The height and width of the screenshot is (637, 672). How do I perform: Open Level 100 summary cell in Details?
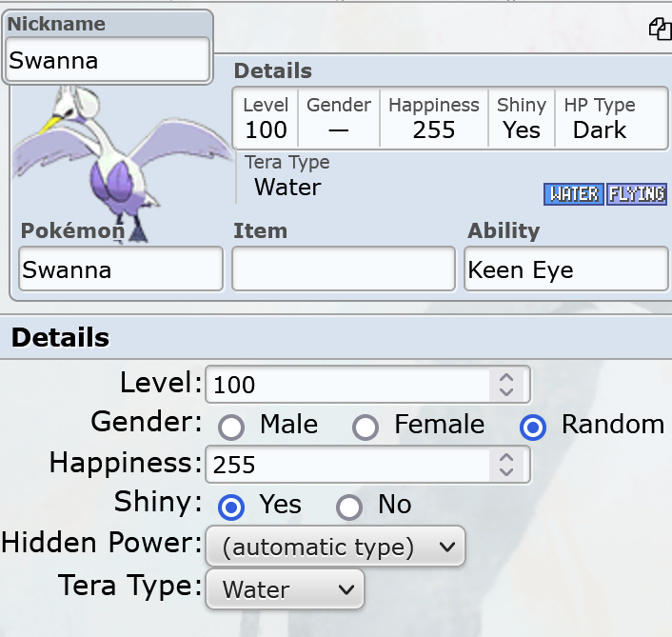click(266, 119)
